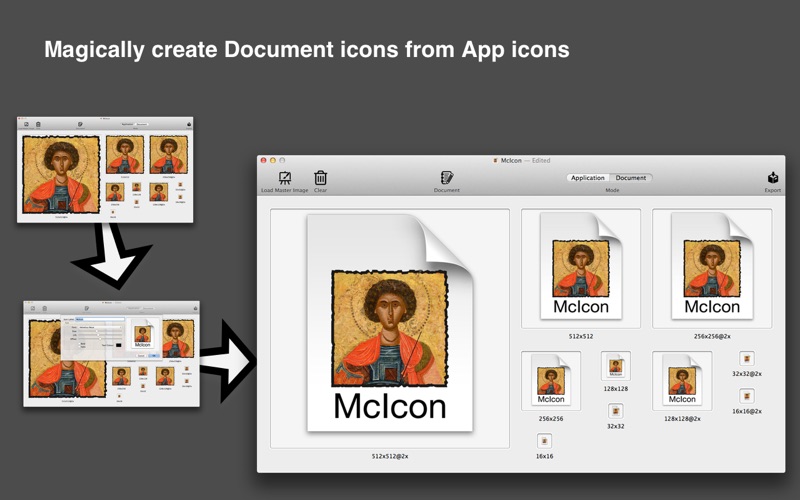Screen dimensions: 800x500
Task: Click the McIcon window title text
Action: (511, 160)
